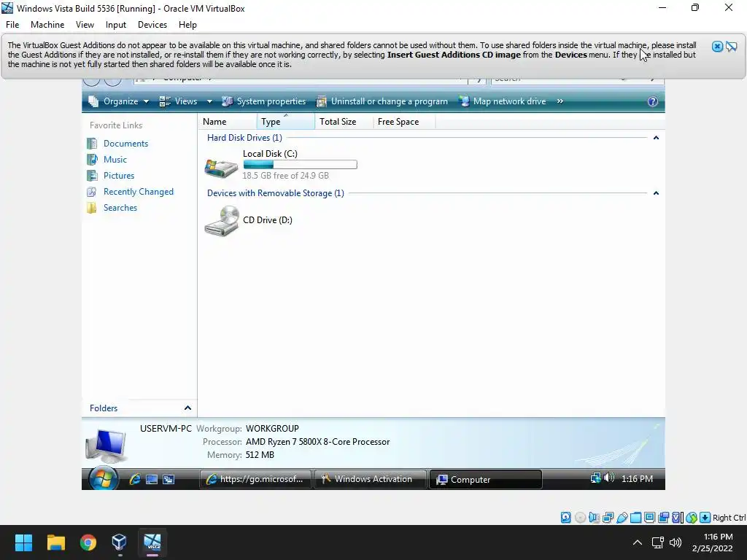Click the mouse integration indicator icon

692,518
